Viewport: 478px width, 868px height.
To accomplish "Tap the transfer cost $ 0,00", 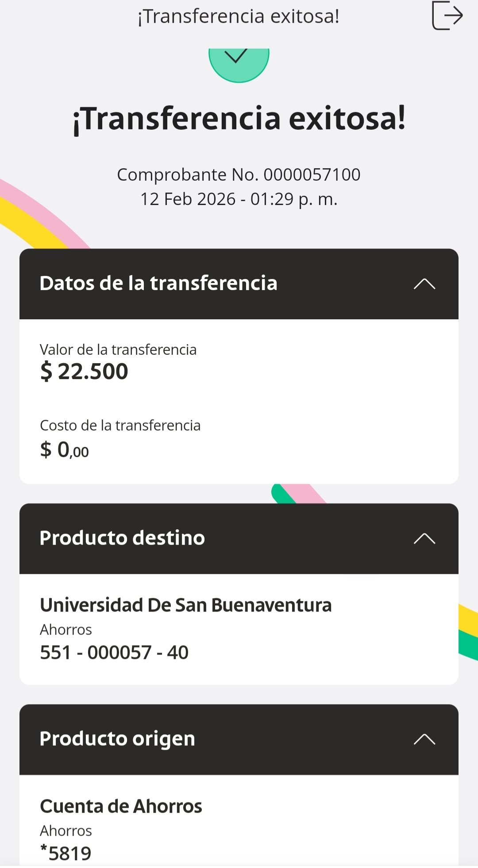I will point(65,449).
